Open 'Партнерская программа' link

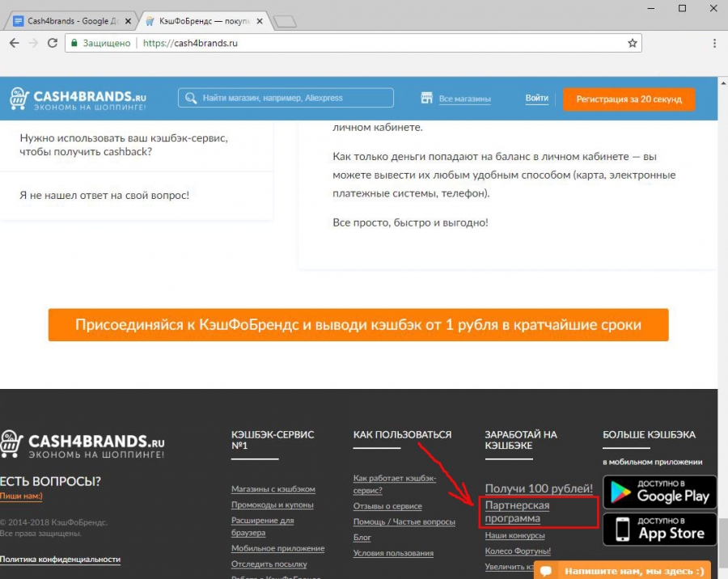[x=517, y=512]
